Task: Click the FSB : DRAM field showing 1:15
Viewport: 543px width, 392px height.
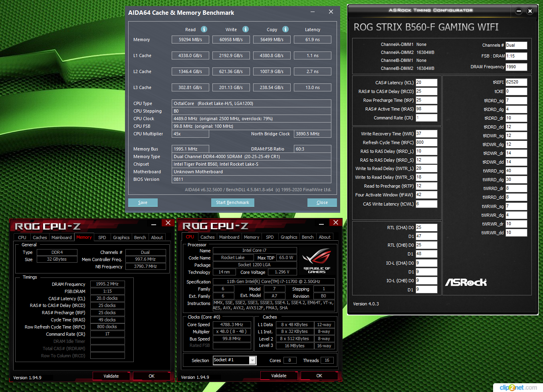Action: click(x=516, y=56)
